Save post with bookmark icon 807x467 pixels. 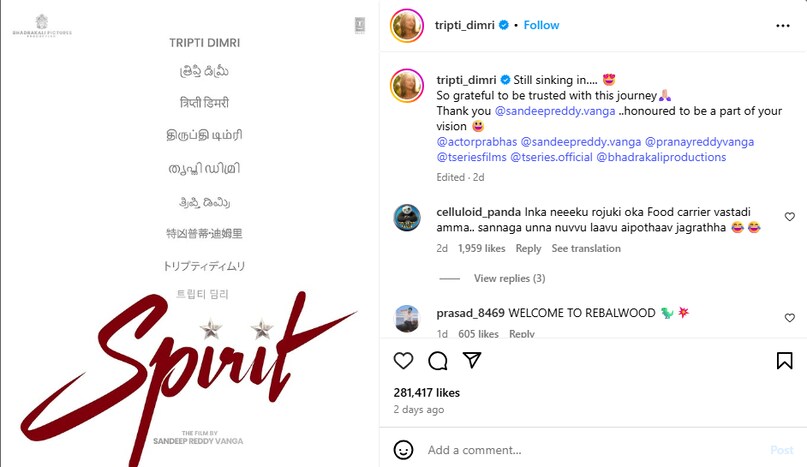[784, 360]
